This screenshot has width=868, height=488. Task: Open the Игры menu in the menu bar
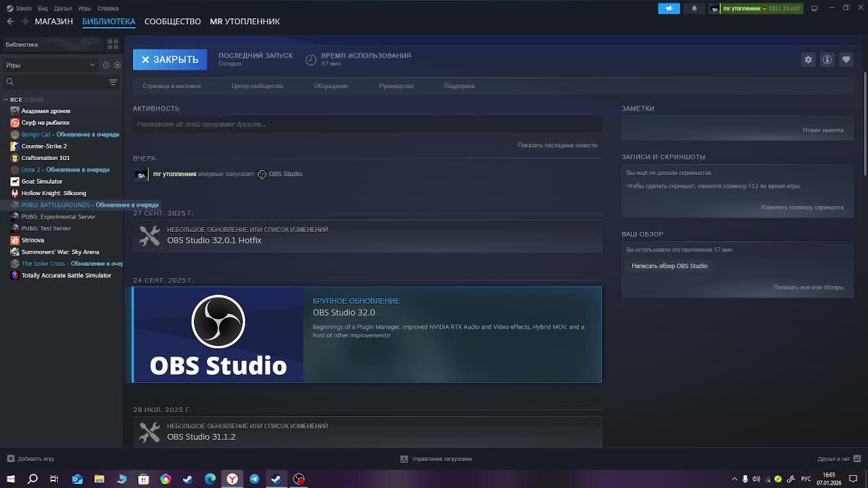pyautogui.click(x=85, y=8)
